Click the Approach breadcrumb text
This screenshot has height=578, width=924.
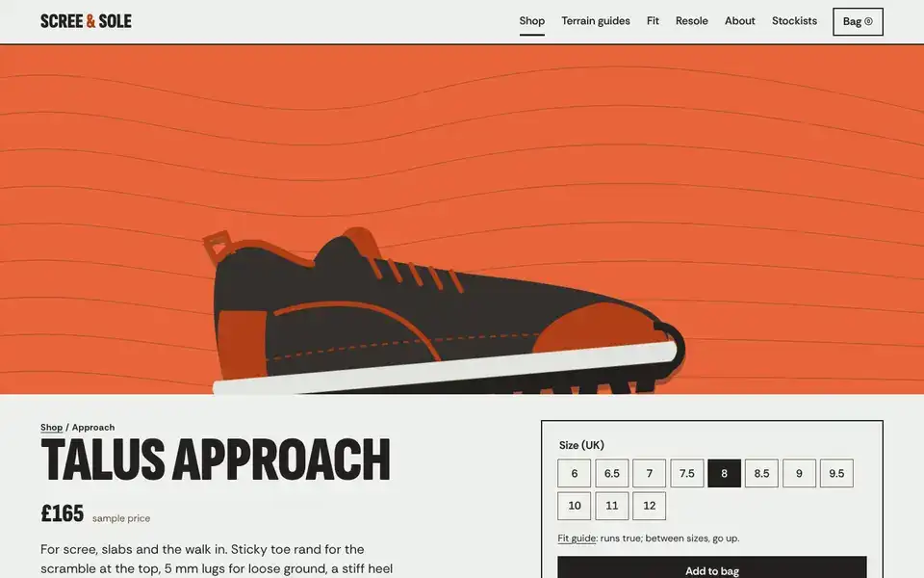93,428
